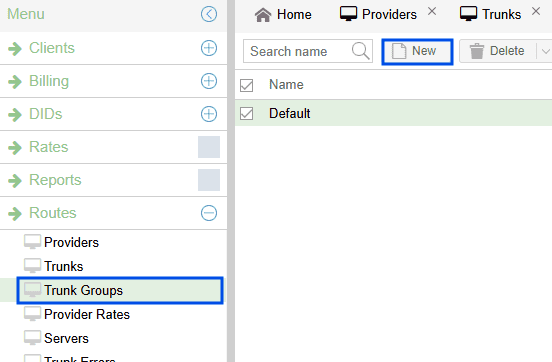Screen dimensions: 552x362
Task: Create a new trunk group with New
Action: (x=417, y=52)
